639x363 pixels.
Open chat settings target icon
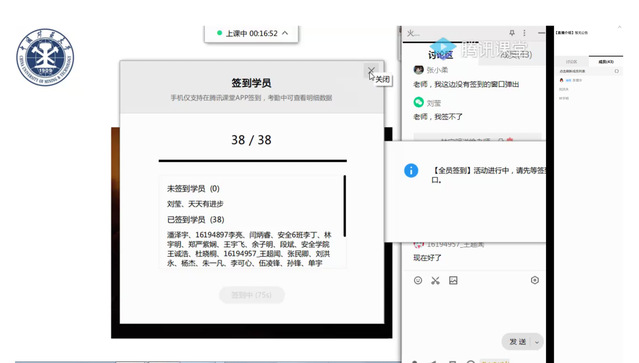click(x=535, y=280)
